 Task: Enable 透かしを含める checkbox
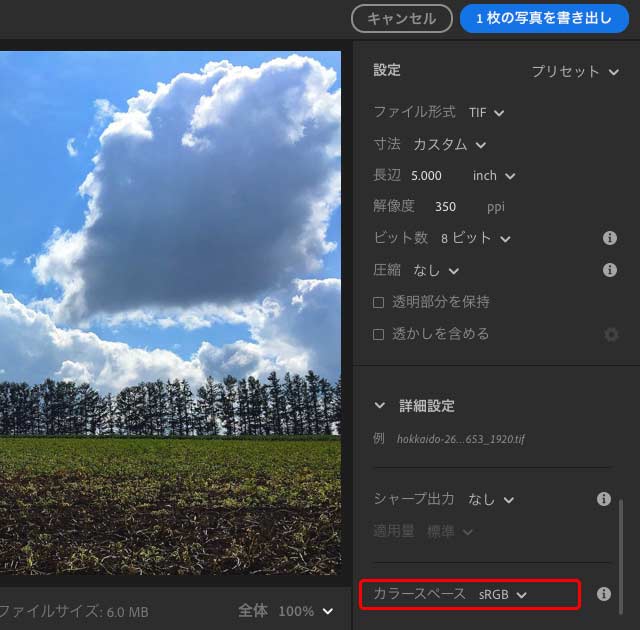coord(379,334)
